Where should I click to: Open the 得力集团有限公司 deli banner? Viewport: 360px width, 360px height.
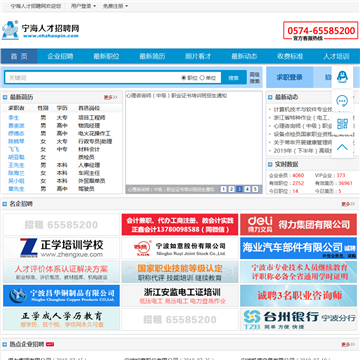click(298, 224)
